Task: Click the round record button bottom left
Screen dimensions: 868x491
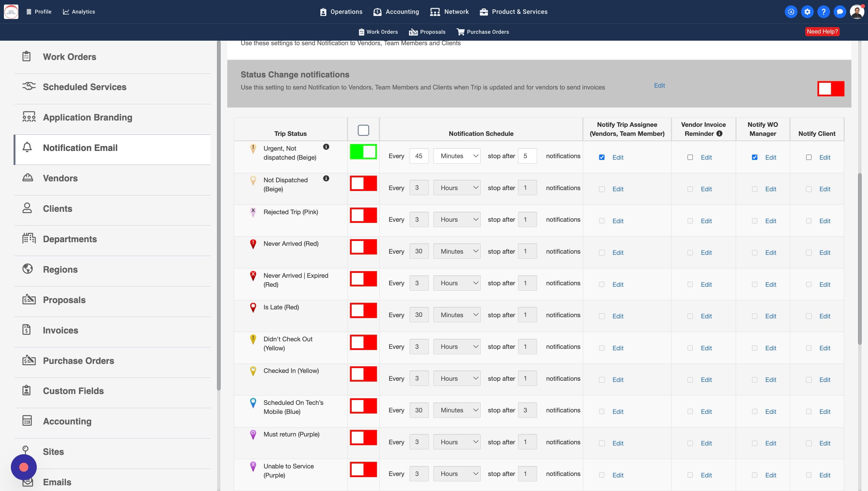Action: pyautogui.click(x=24, y=467)
